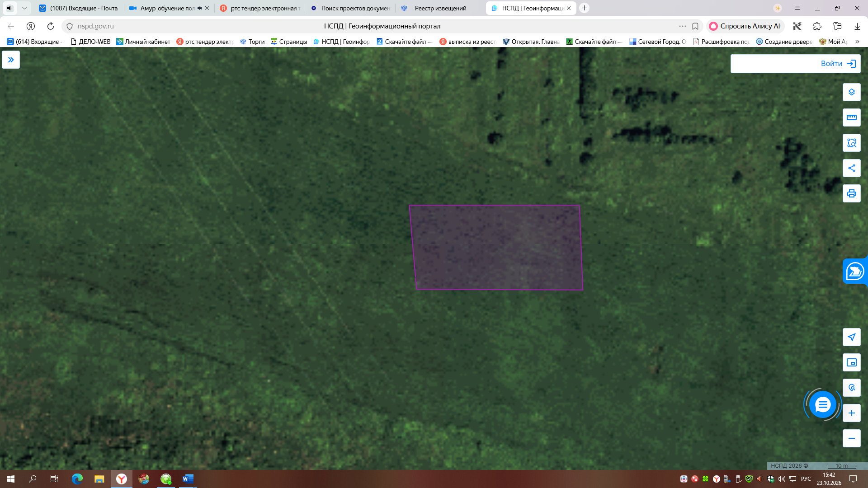This screenshot has width=868, height=488.
Task: Open the ДЕЛО-WEB bookmark
Action: (90, 42)
